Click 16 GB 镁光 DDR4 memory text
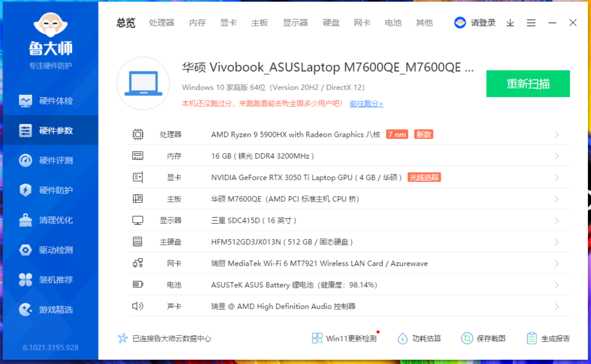 262,156
